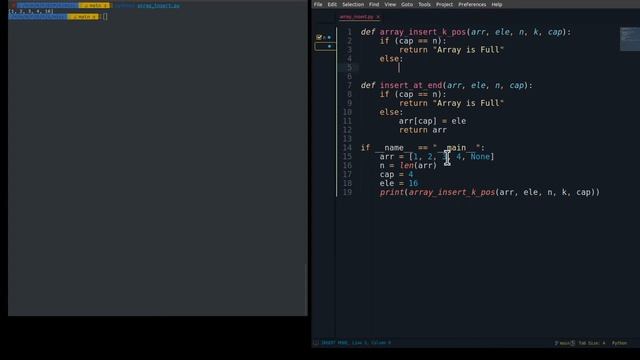640x360 pixels.
Task: Open the Preferences menu
Action: point(472,4)
